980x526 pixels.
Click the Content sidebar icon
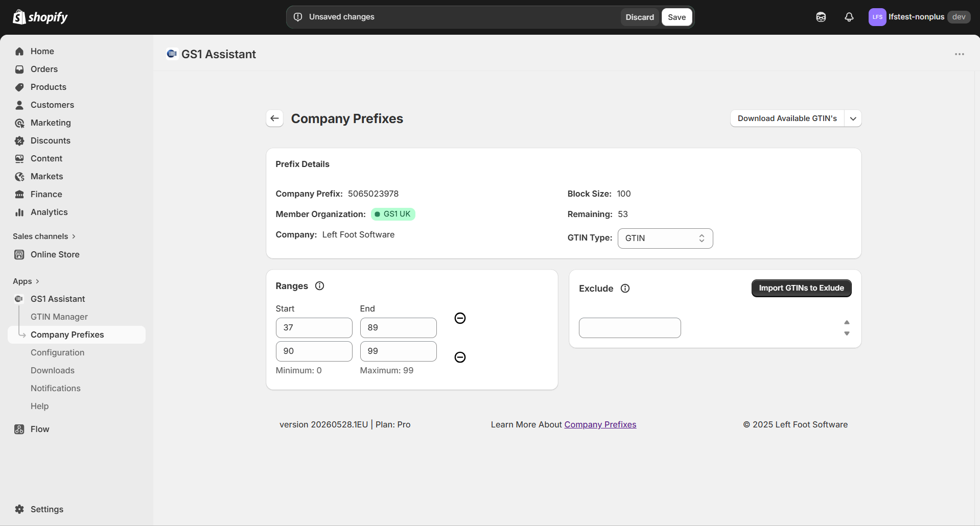(x=19, y=158)
